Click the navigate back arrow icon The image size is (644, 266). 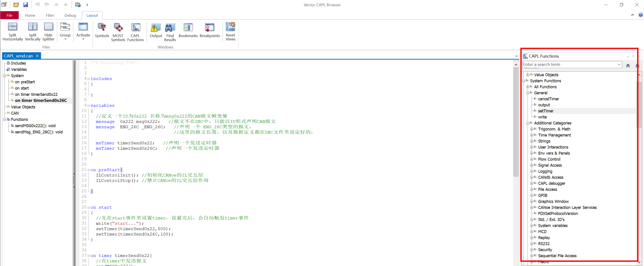coord(56,5)
